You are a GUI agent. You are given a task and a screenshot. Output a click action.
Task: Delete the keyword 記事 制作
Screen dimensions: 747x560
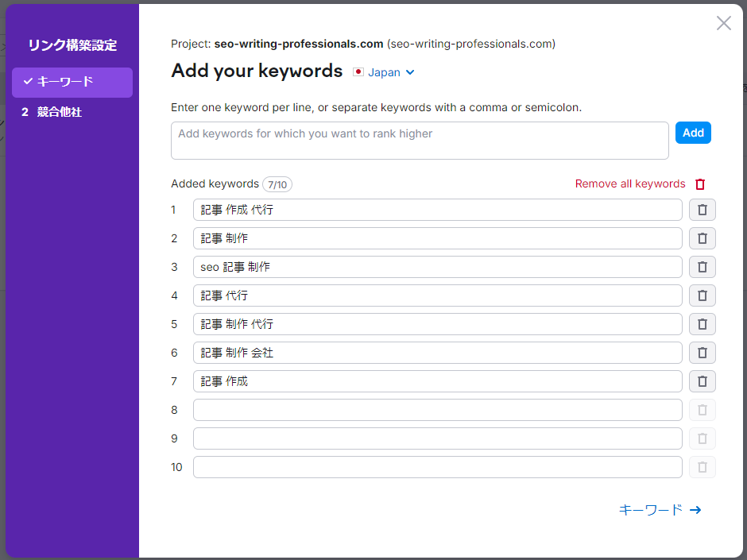702,238
